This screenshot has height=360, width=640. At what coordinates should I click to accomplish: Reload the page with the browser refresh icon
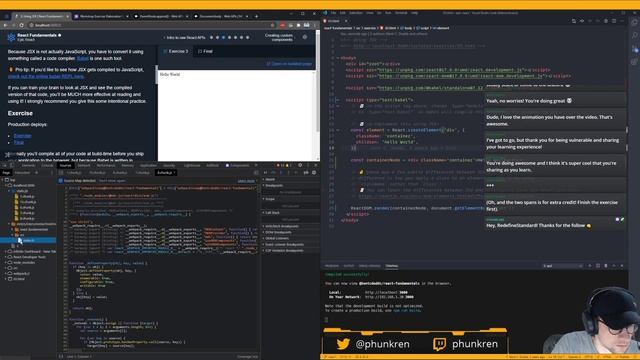point(21,25)
